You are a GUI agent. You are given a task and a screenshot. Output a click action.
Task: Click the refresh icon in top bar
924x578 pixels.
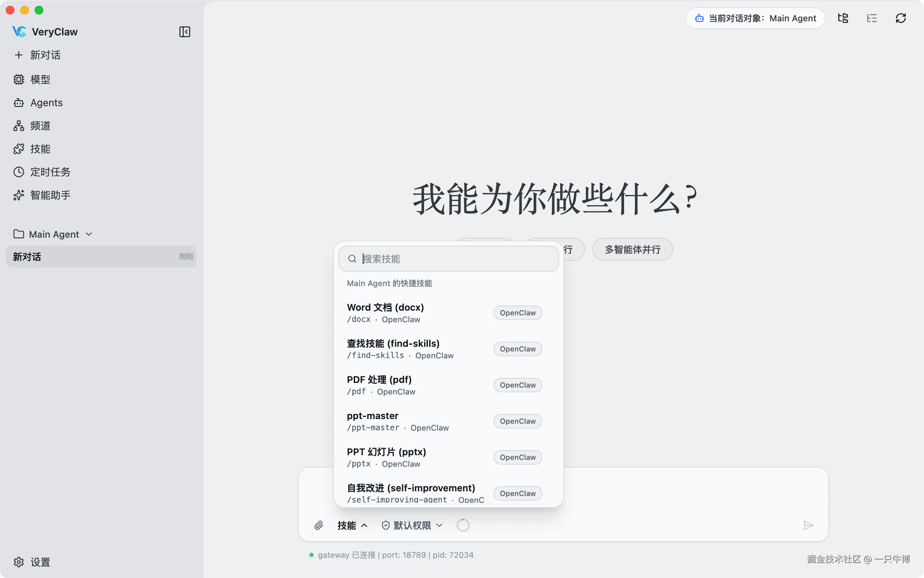(x=901, y=18)
